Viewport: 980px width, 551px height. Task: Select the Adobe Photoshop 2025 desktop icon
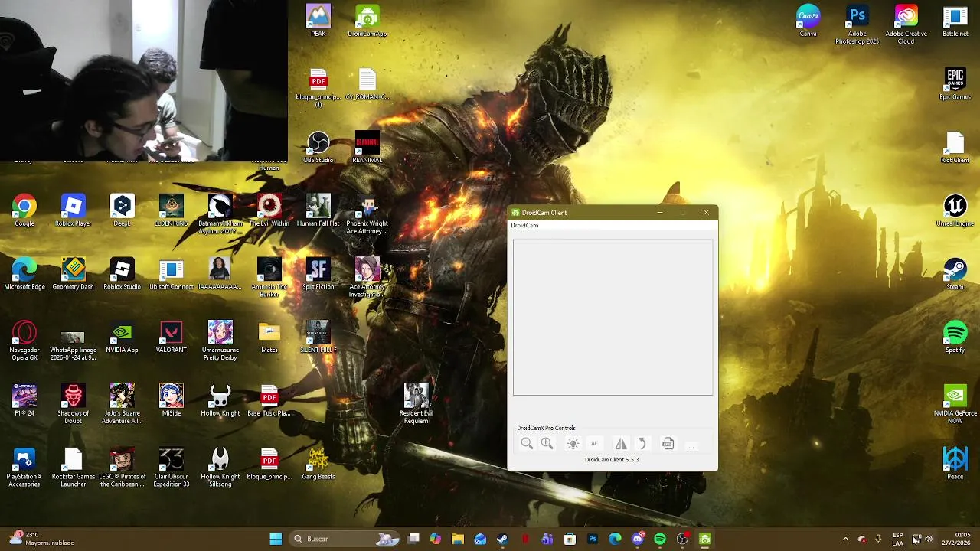pyautogui.click(x=857, y=24)
